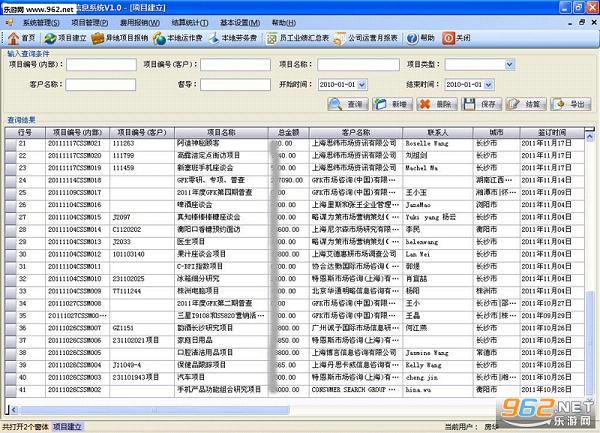
Task: Sort by 城市 column header
Action: tap(496, 133)
